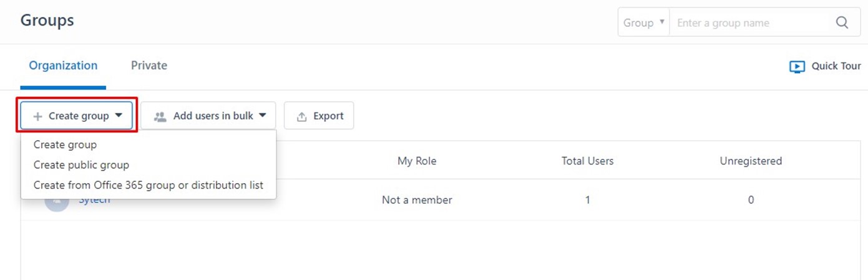The width and height of the screenshot is (868, 280).
Task: Open the Quick Tour link
Action: click(836, 66)
